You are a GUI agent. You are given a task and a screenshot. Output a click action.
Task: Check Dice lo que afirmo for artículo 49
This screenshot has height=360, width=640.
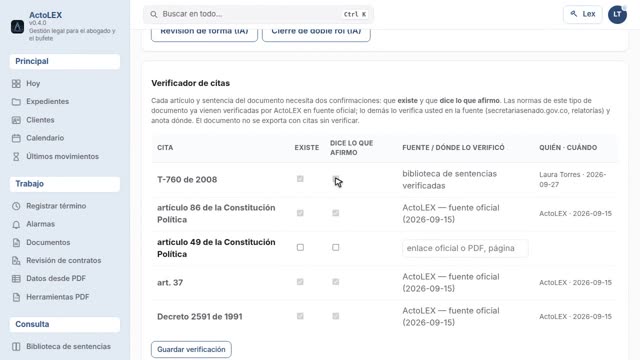[x=336, y=247]
